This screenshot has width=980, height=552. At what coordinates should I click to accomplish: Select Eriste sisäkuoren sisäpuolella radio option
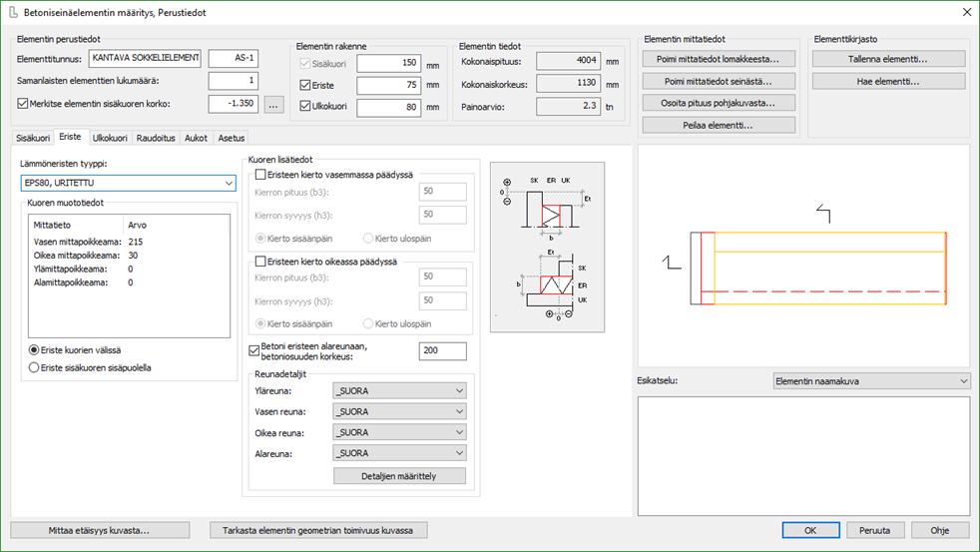click(35, 367)
